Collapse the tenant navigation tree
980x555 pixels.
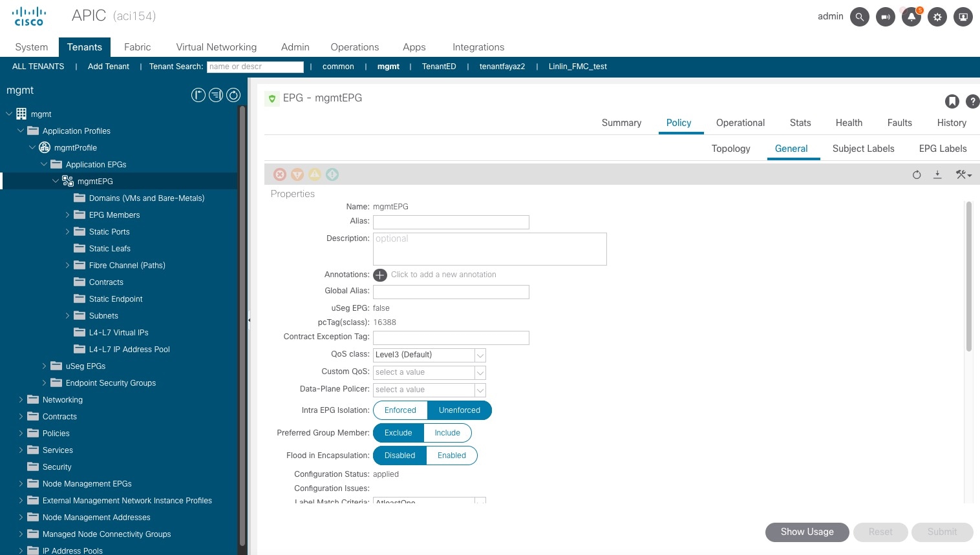pos(198,94)
